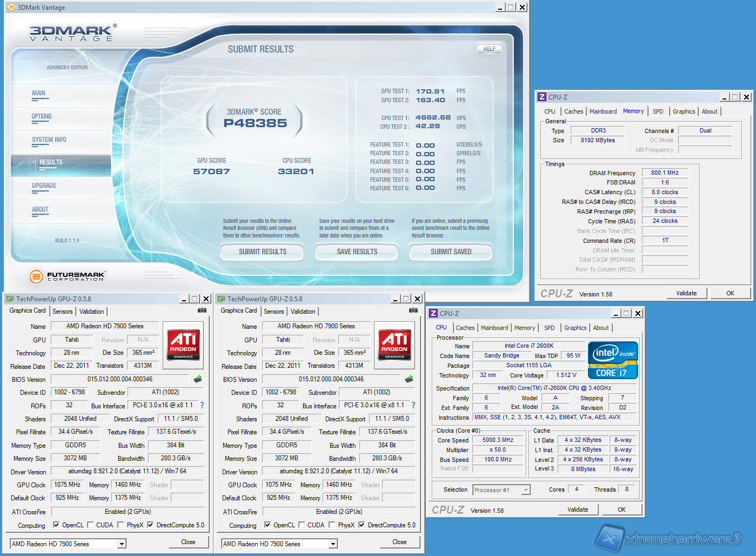Click the Help button in 3DMark Vantage
Viewport: 756px width, 556px height.
[x=489, y=49]
